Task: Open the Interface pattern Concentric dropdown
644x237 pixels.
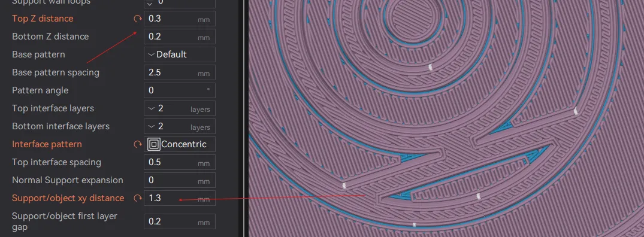Action: (180, 144)
